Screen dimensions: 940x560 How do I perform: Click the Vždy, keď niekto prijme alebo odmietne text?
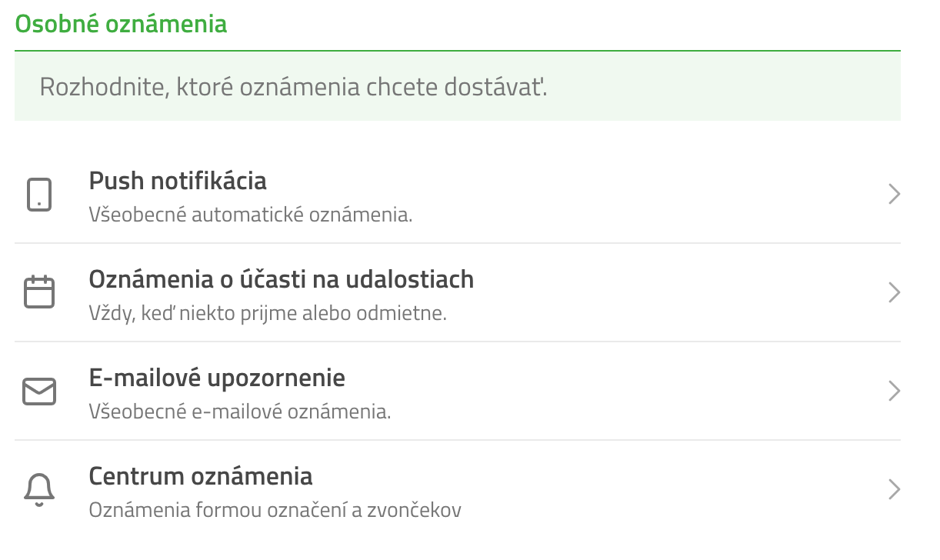(x=268, y=314)
